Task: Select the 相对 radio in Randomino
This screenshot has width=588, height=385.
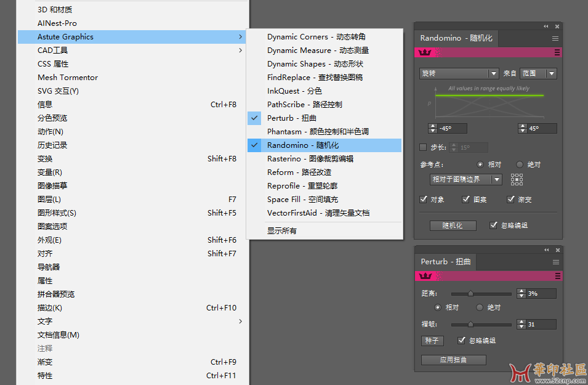Action: click(x=480, y=164)
